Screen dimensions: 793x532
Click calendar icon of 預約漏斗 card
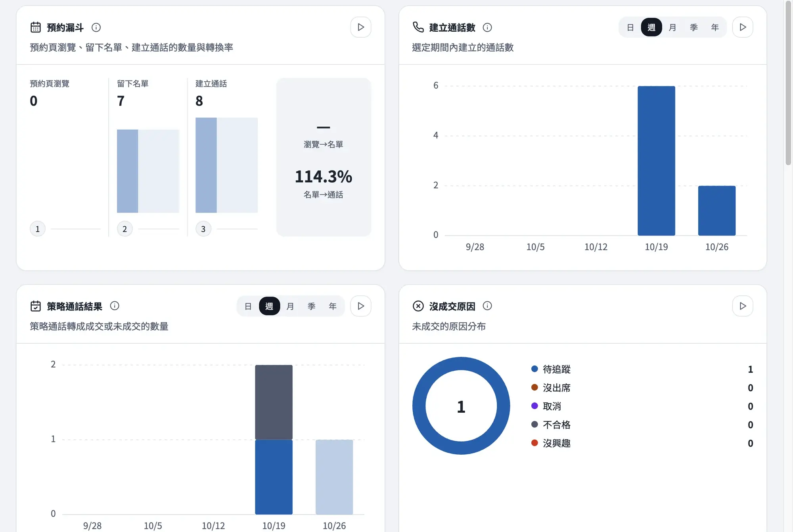tap(36, 27)
